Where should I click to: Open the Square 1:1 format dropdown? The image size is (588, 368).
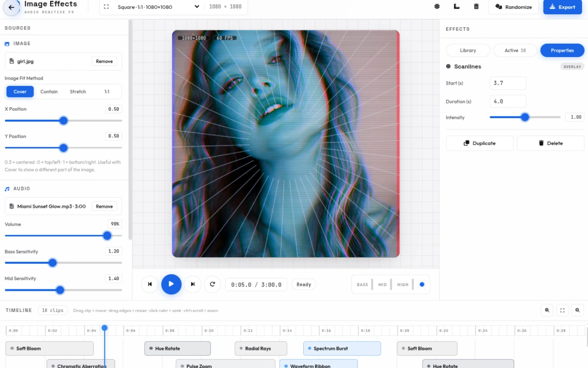coord(158,7)
